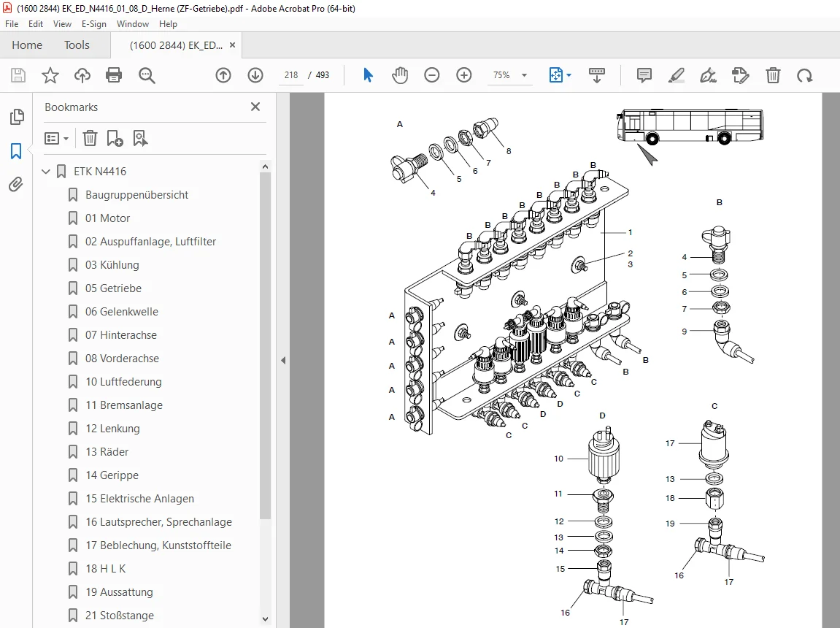
Task: Open 16 Lautsprecher, Sprechanlage bookmark
Action: pyautogui.click(x=158, y=522)
